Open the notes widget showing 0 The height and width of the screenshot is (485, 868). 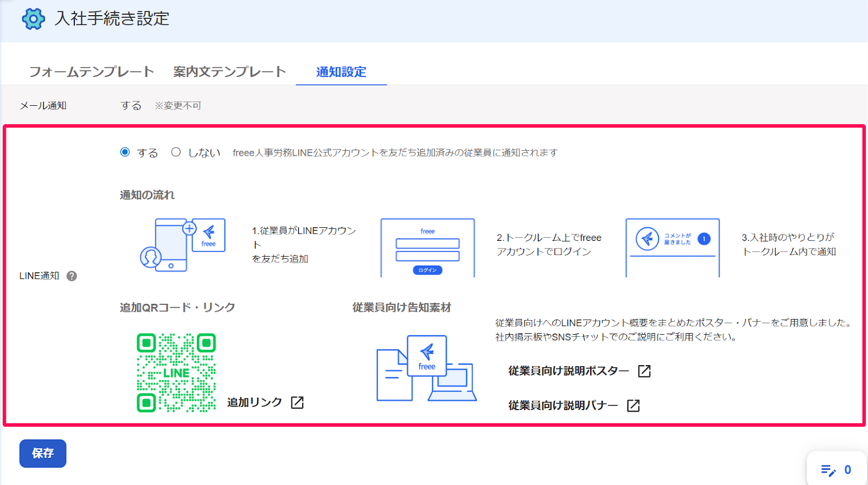[x=836, y=469]
